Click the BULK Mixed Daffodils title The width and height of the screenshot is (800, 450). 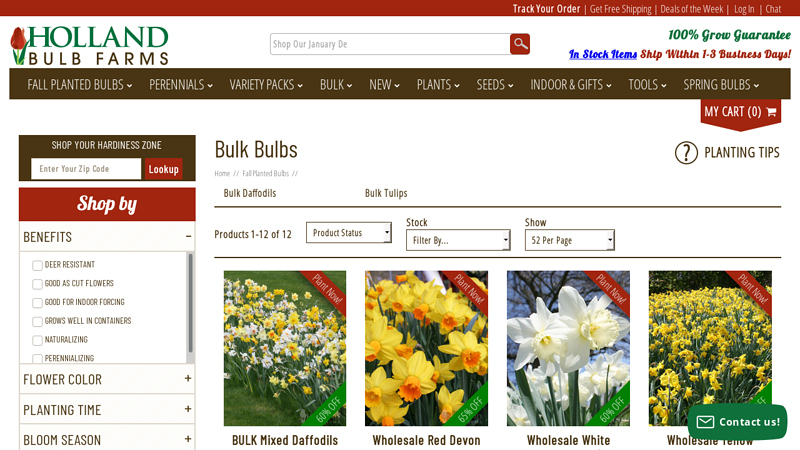click(x=285, y=440)
